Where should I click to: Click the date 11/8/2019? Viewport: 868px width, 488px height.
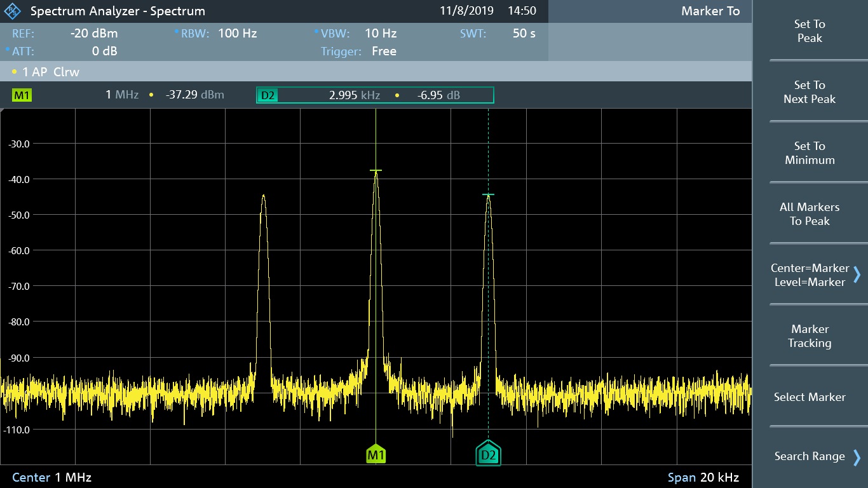coord(466,11)
